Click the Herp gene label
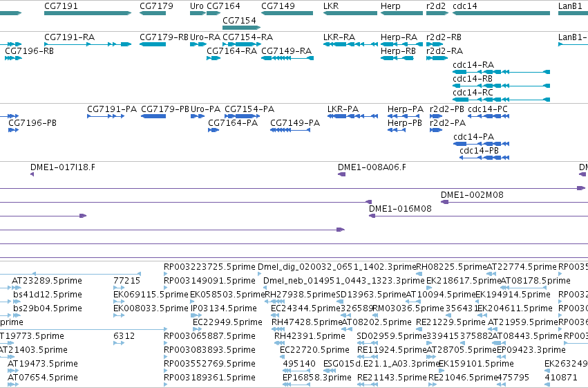588x388 pixels. coord(390,6)
